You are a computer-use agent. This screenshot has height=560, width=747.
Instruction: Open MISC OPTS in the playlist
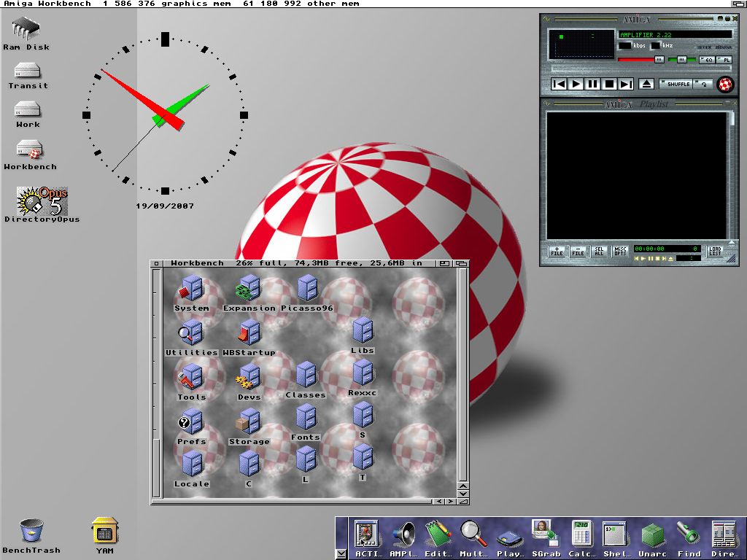[620, 252]
